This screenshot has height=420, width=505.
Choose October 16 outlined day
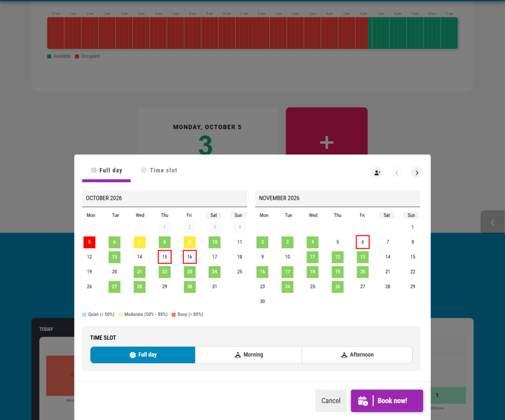(190, 257)
